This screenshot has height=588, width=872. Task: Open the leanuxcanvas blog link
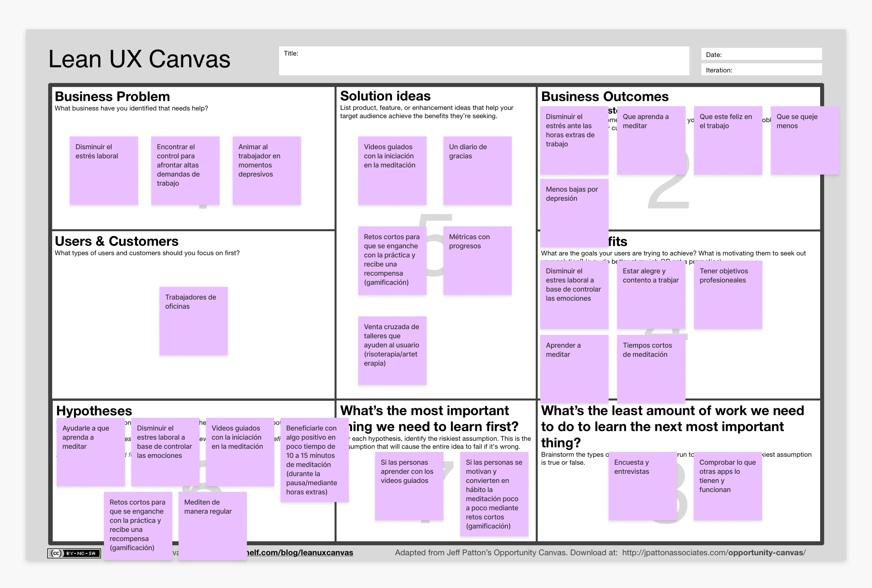pyautogui.click(x=300, y=553)
